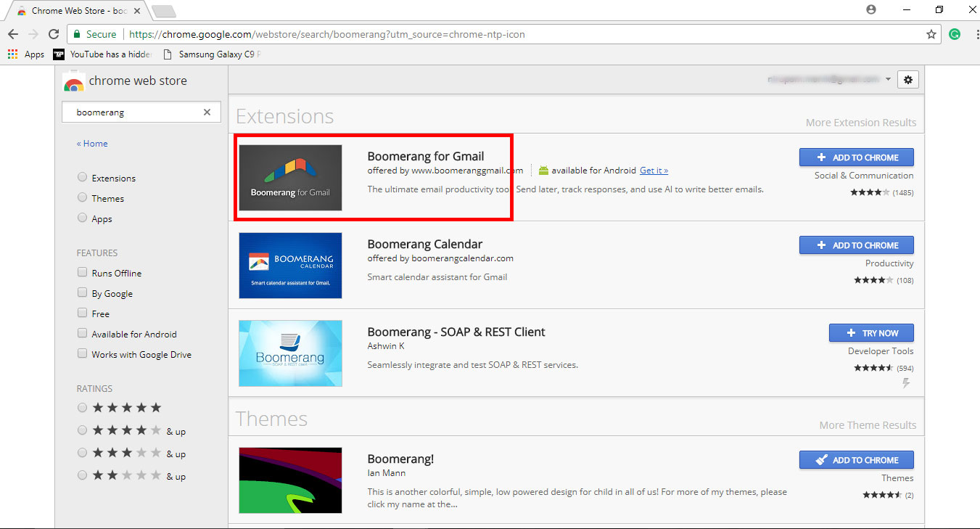Add Boomerang for Gmail to Chrome
Viewport: 980px width, 529px height.
857,157
